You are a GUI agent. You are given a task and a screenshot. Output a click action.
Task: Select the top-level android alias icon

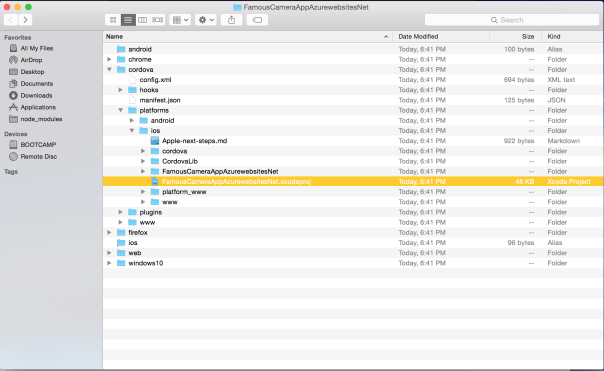(x=121, y=49)
